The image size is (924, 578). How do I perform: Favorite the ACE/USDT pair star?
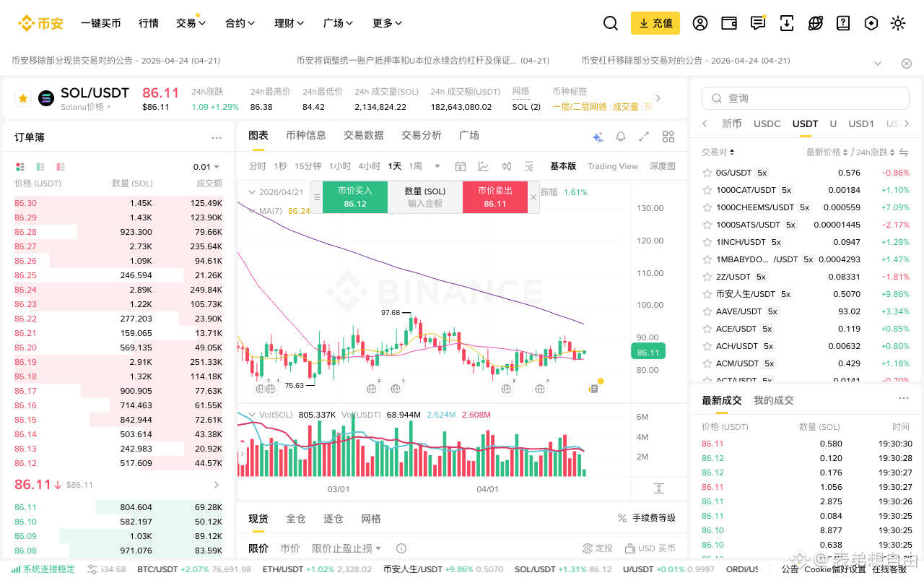point(707,329)
